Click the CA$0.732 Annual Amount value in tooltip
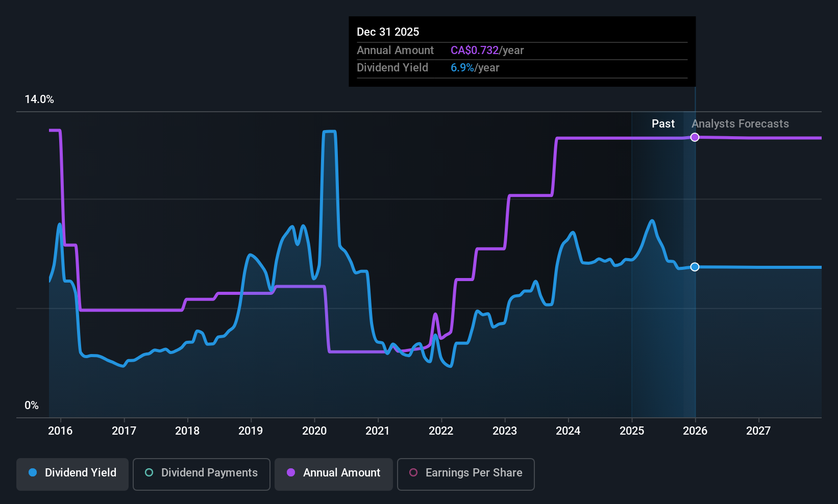The image size is (838, 504). point(474,50)
